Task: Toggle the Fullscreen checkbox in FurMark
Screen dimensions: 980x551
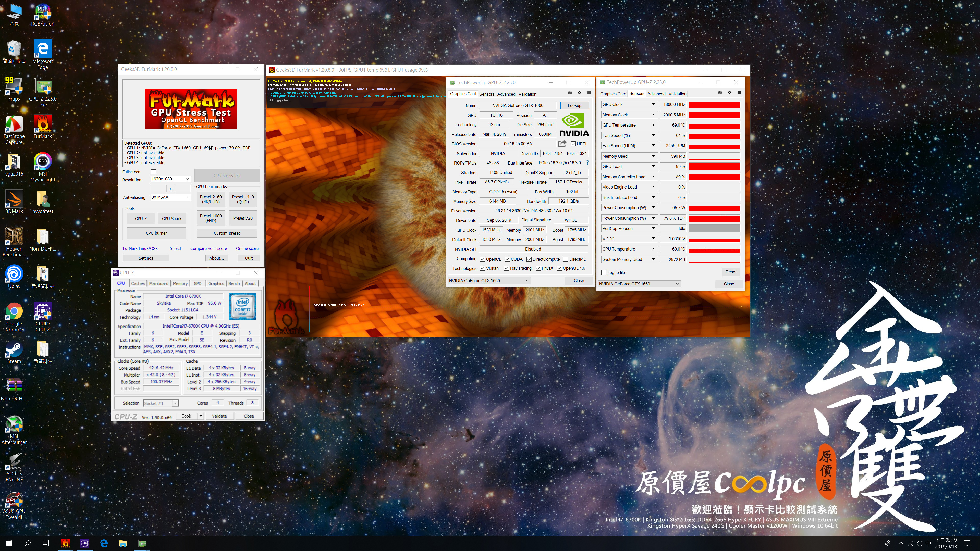Action: pos(153,172)
